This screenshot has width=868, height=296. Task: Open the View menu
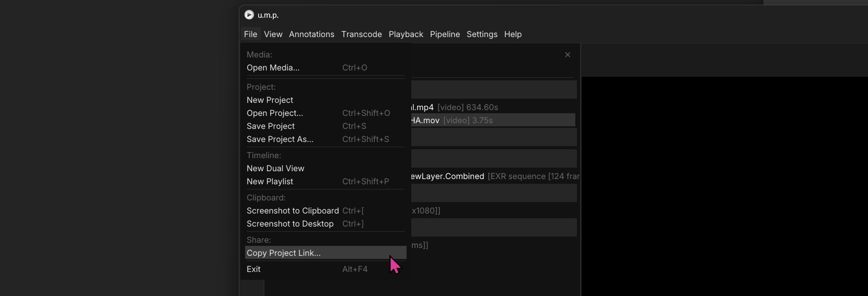click(x=273, y=34)
